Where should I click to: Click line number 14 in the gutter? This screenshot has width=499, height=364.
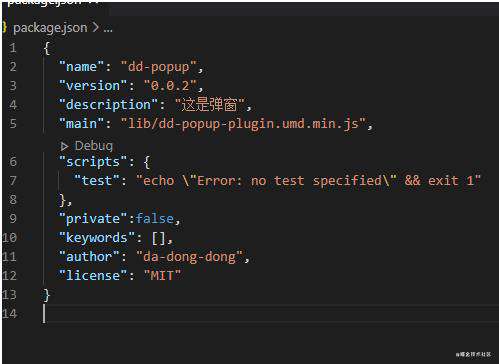[9, 314]
